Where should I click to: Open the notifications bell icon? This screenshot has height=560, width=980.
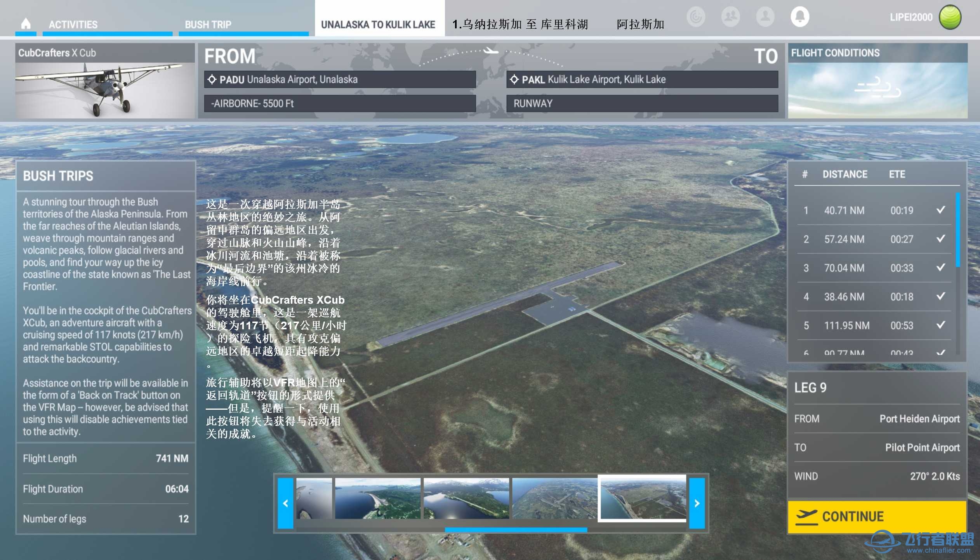800,17
